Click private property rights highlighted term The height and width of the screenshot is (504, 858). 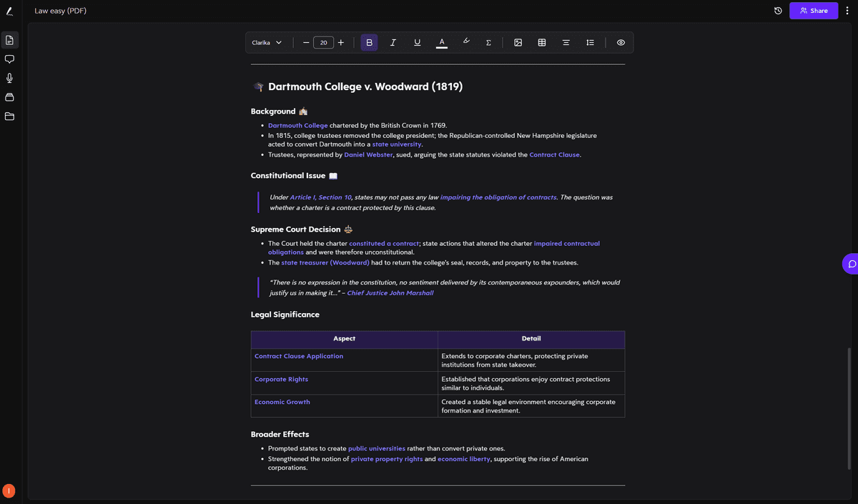click(x=387, y=459)
